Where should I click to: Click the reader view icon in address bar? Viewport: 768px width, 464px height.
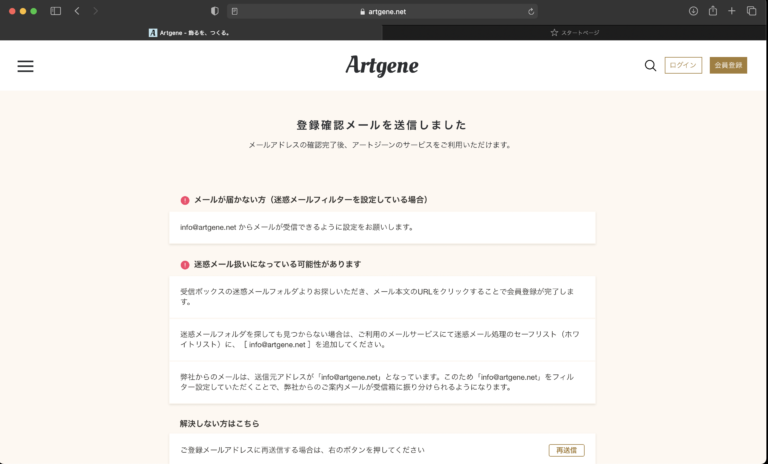click(235, 11)
